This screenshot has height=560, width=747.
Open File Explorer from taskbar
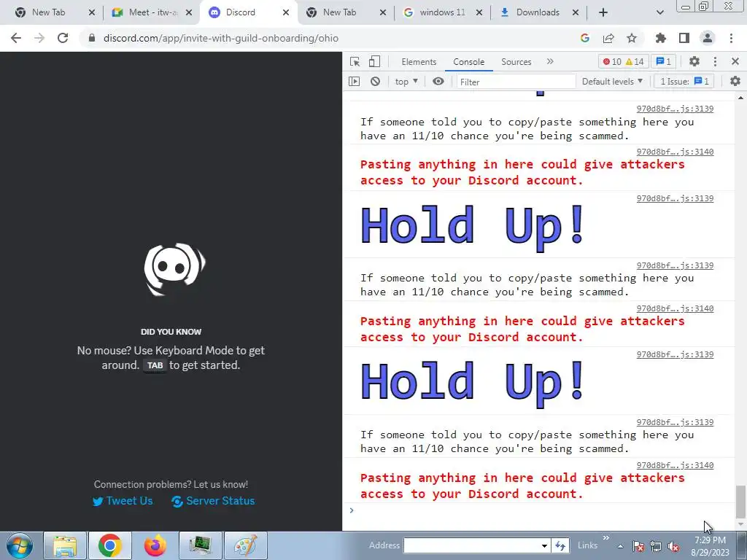[65, 545]
